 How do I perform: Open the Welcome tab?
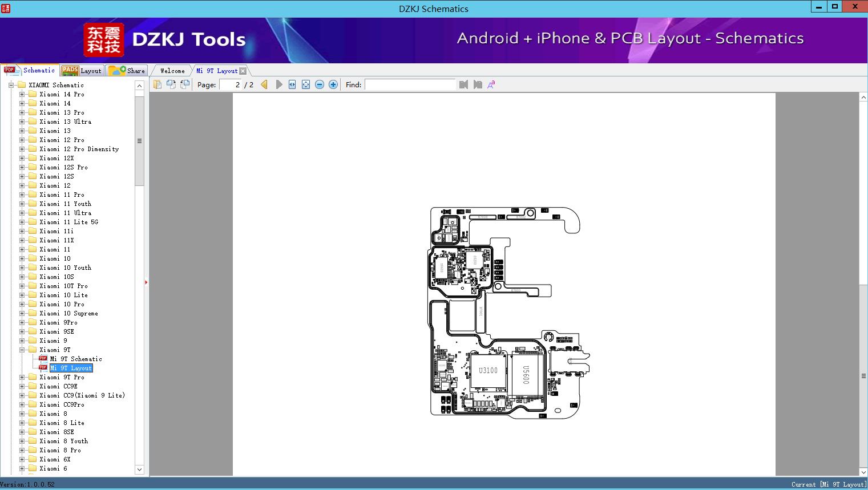pos(172,71)
